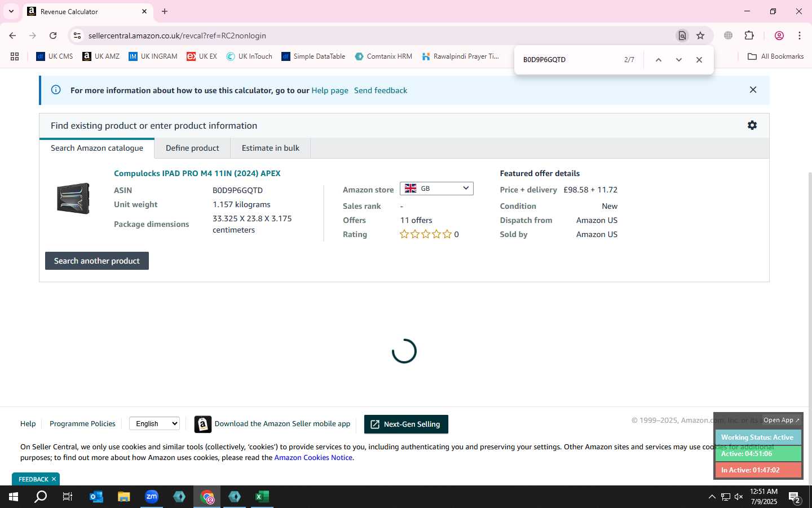Open the Comtanix HRM bookmark
This screenshot has height=508, width=812.
[383, 56]
